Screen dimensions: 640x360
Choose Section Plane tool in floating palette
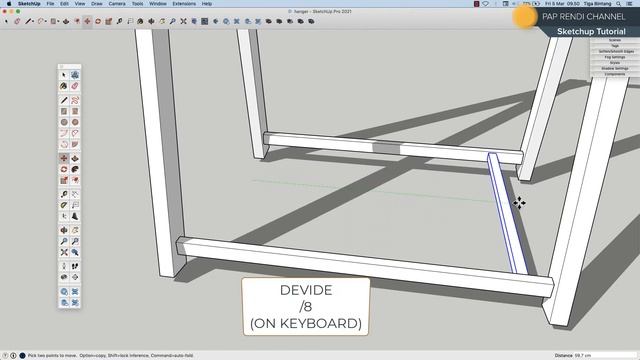point(75,278)
